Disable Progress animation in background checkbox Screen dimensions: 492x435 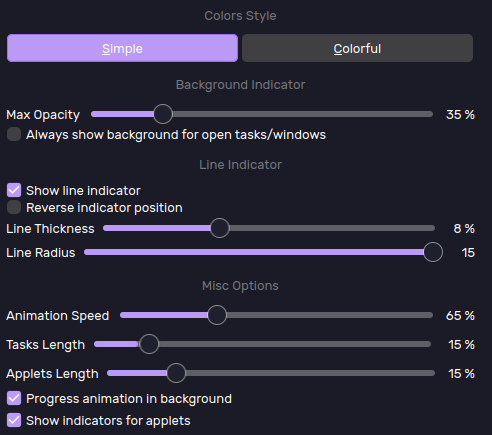click(14, 398)
